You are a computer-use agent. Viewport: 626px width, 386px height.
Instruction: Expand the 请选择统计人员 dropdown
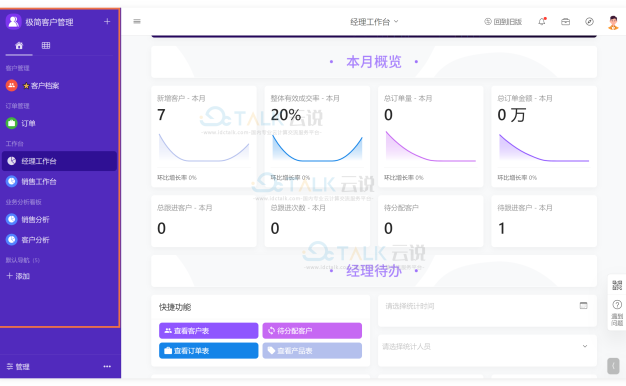coord(487,346)
